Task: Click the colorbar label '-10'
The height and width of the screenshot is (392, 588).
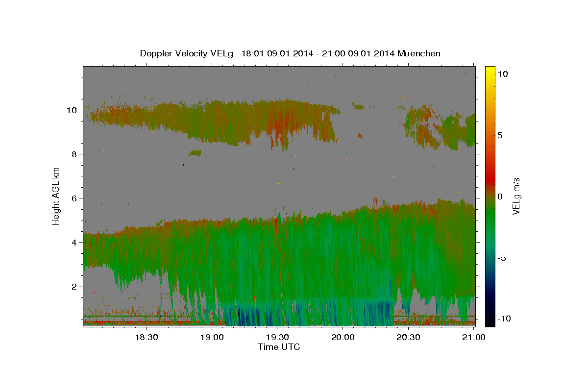Action: [504, 318]
